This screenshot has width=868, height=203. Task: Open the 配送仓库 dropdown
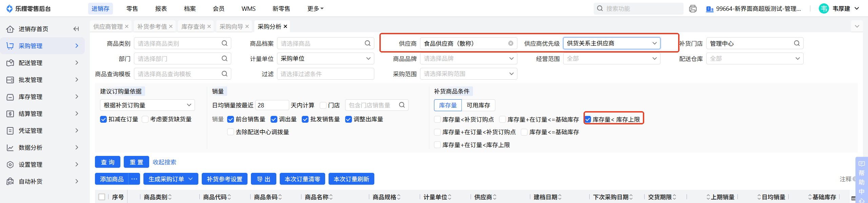755,59
